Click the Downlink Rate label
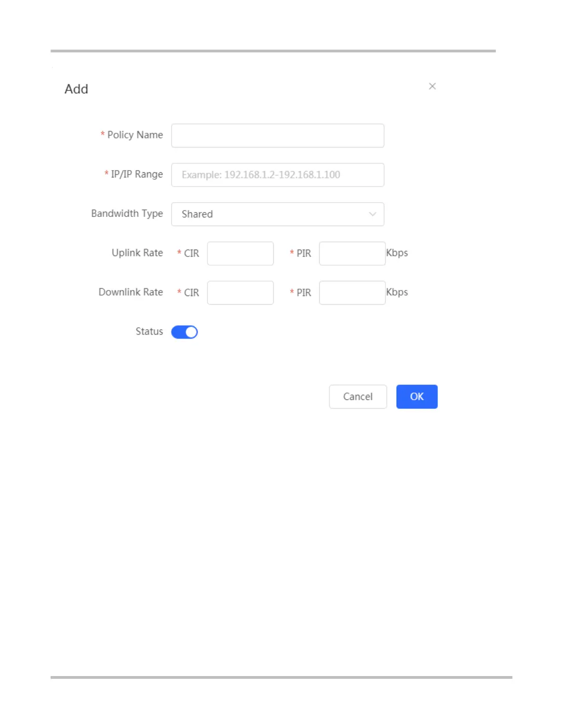Screen dimensions: 563x728 (131, 292)
